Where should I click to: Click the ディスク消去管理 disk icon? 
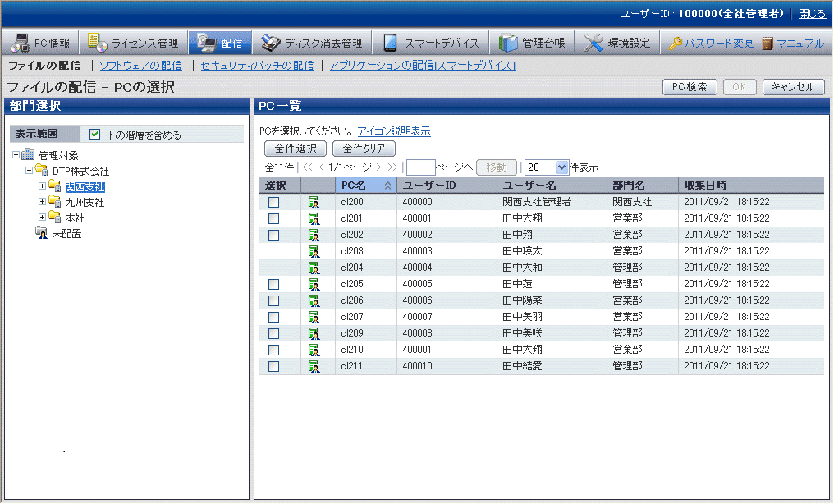point(270,43)
